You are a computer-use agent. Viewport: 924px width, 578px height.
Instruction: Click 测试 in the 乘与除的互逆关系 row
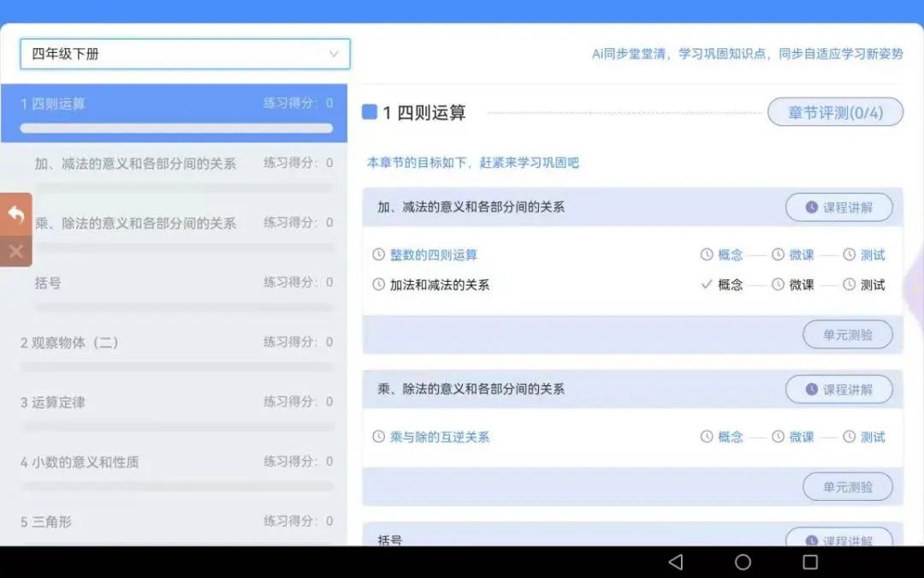click(x=873, y=437)
